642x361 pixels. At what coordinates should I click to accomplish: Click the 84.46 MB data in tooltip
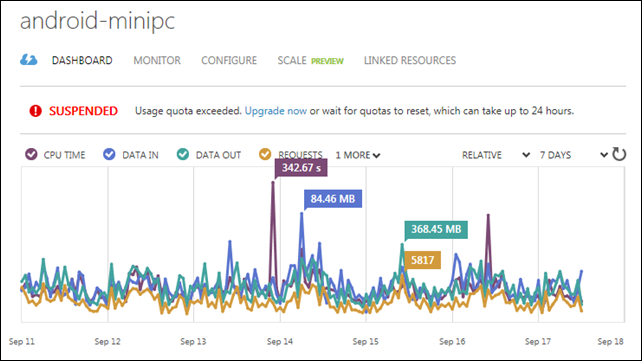pos(333,199)
